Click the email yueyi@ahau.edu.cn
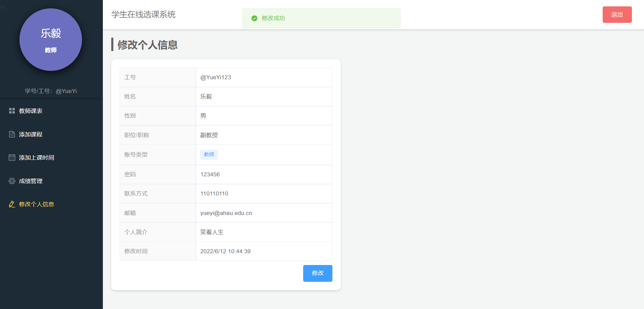 click(x=226, y=213)
